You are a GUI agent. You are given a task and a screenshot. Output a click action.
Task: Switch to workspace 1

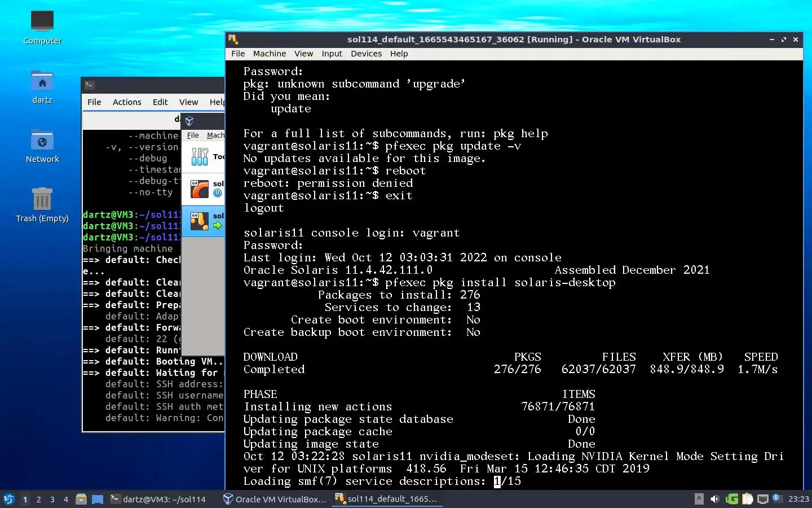point(25,500)
